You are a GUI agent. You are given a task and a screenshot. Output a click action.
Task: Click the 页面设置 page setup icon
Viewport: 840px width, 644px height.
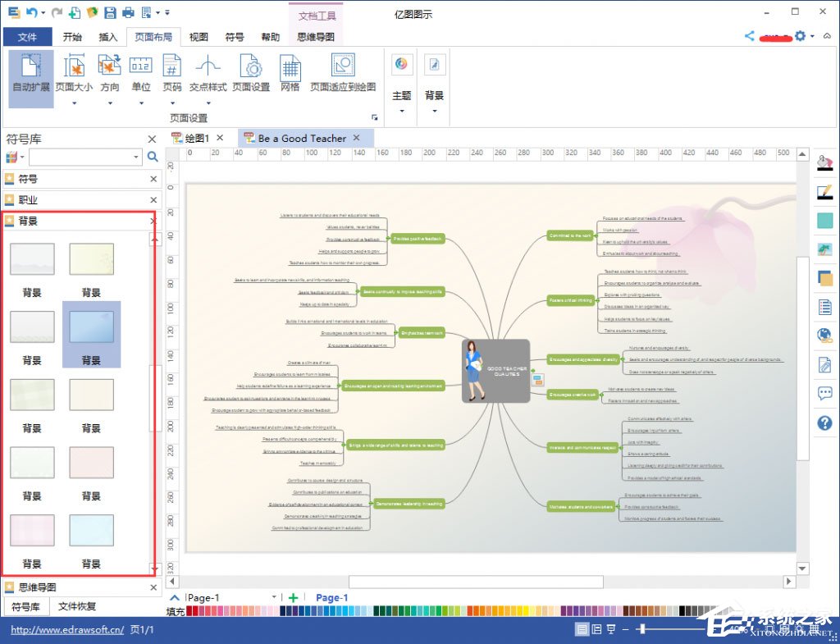250,72
